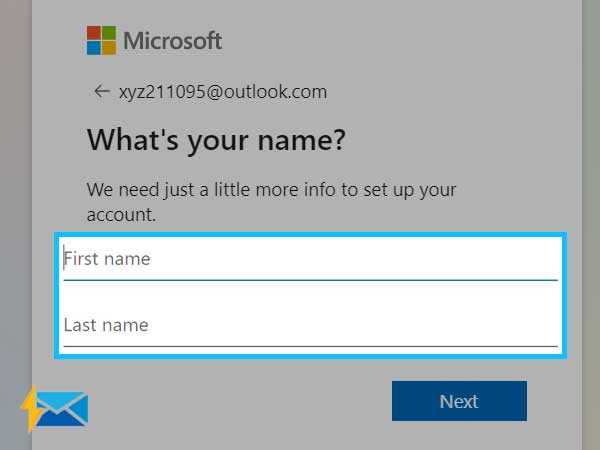
Task: Click the red square of Microsoft logo
Action: point(94,33)
